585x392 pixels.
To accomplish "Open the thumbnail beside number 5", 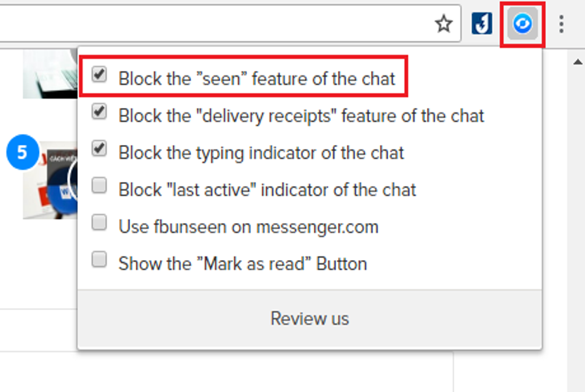I will pos(50,181).
